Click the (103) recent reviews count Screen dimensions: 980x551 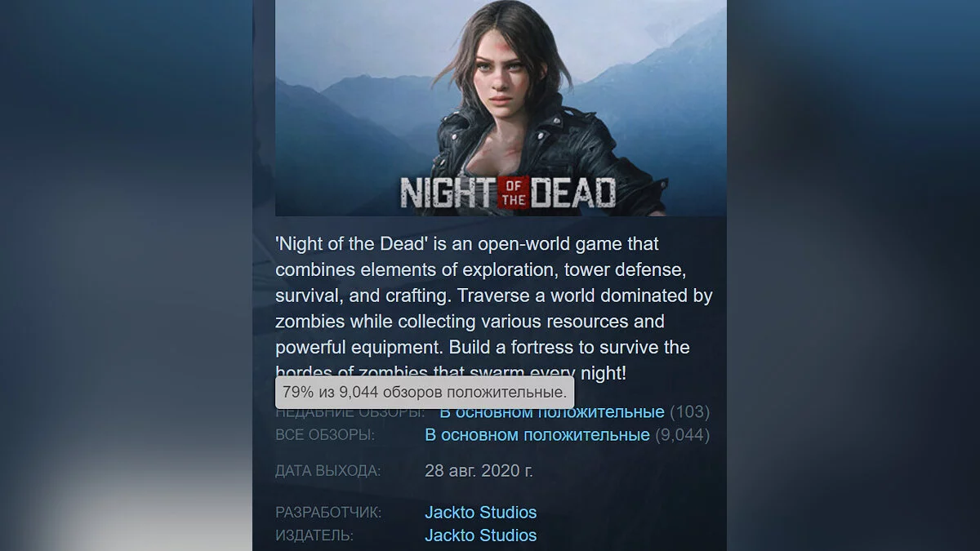pos(689,412)
